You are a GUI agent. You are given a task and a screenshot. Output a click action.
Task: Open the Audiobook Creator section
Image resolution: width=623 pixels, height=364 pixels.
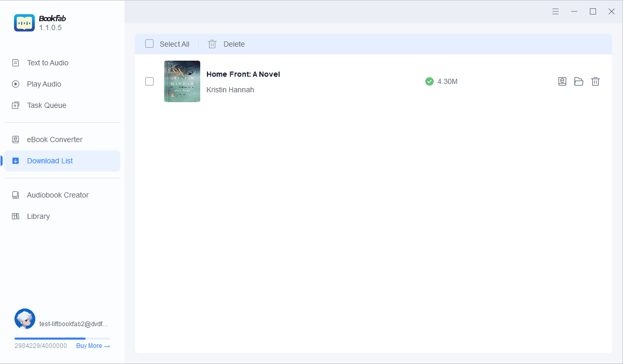tap(58, 195)
